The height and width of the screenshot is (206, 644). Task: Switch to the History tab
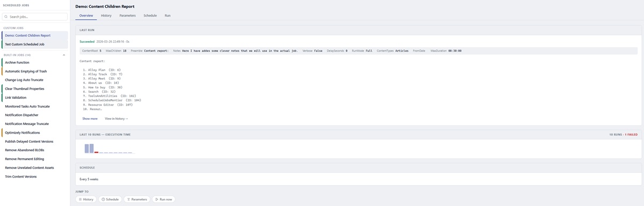click(x=106, y=16)
